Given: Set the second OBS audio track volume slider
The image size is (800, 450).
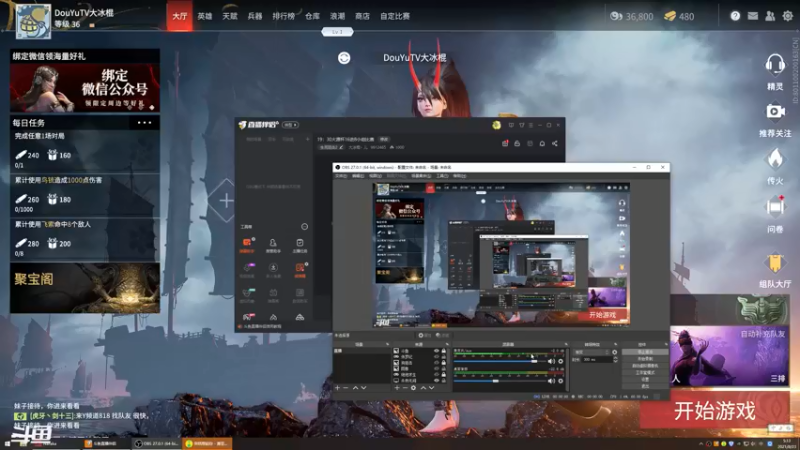Looking at the screenshot, I should 495,381.
